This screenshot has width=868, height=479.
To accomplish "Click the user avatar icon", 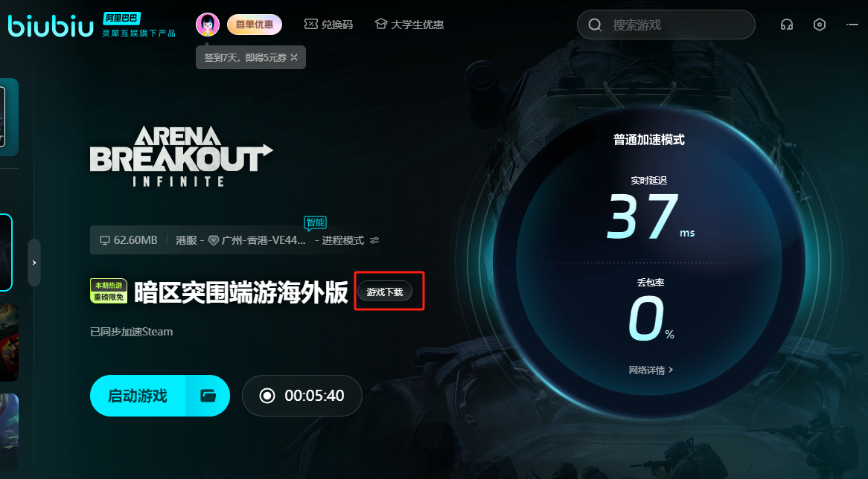I will pyautogui.click(x=208, y=25).
